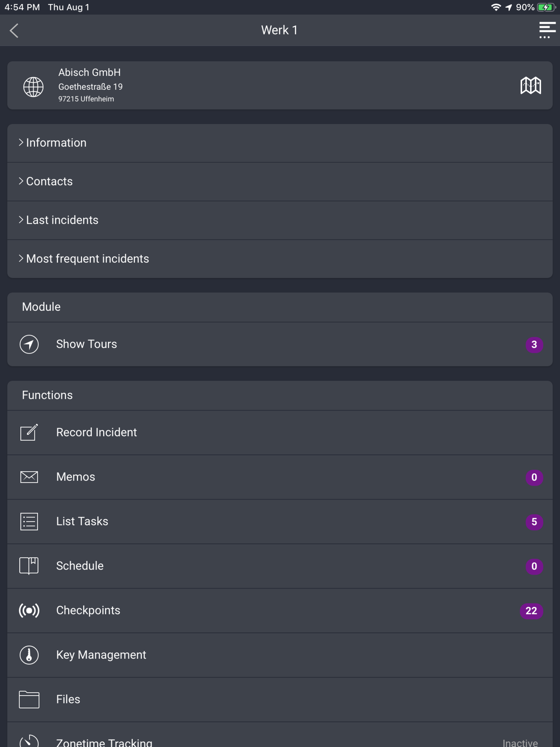Image resolution: width=560 pixels, height=747 pixels.
Task: Tap the globe icon beside Abisch GmbH
Action: coord(33,87)
